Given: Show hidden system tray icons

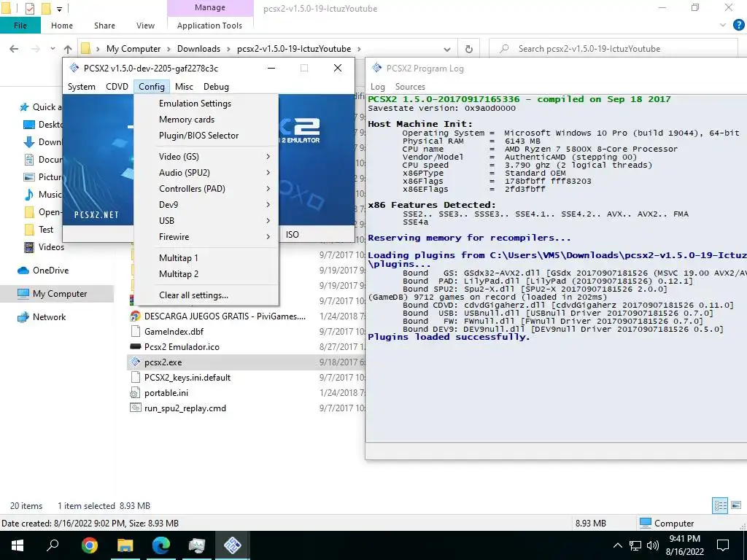Looking at the screenshot, I should pos(617,545).
